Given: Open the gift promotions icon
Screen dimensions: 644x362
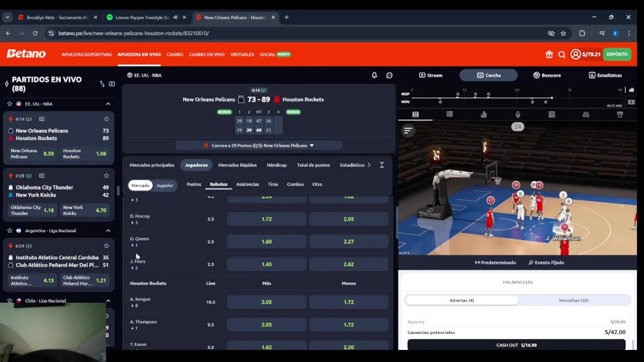Looking at the screenshot, I should (549, 54).
